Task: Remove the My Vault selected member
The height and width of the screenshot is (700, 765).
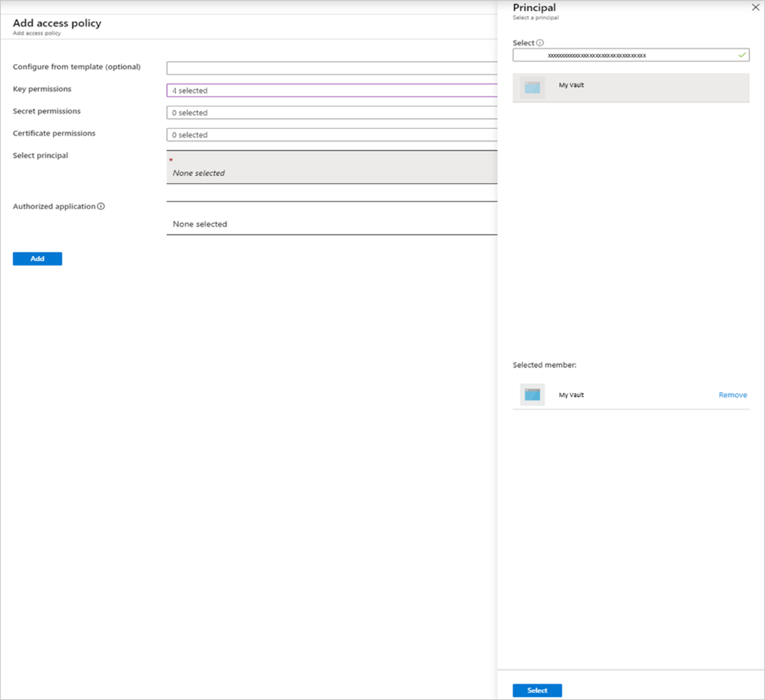Action: point(733,395)
